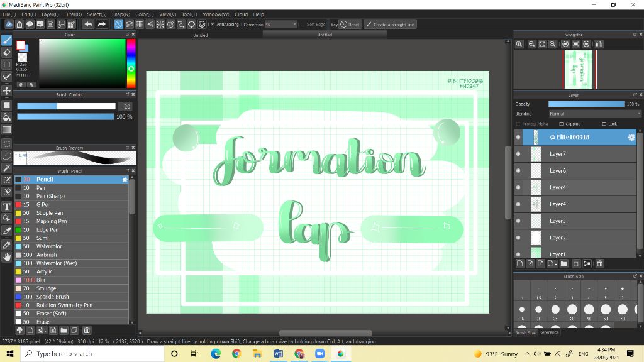Click the cloud save icon in toolbar

click(x=9, y=25)
